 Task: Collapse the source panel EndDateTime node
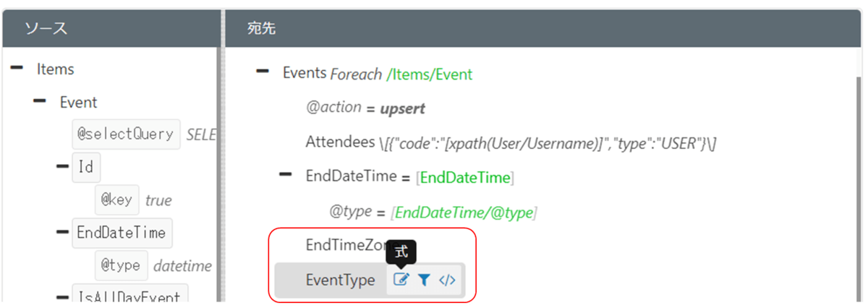[63, 232]
